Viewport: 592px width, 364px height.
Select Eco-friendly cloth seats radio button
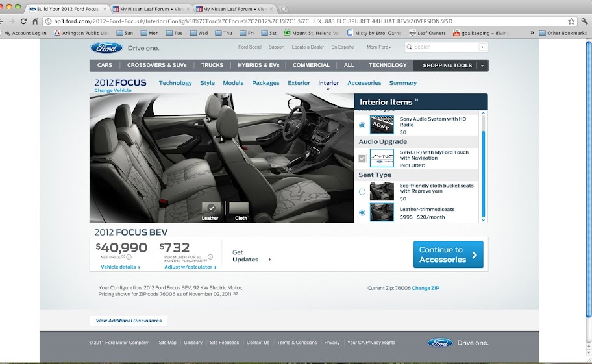pyautogui.click(x=362, y=191)
